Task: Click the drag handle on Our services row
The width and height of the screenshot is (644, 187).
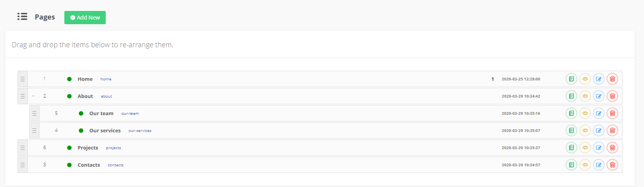Action: coord(34,131)
